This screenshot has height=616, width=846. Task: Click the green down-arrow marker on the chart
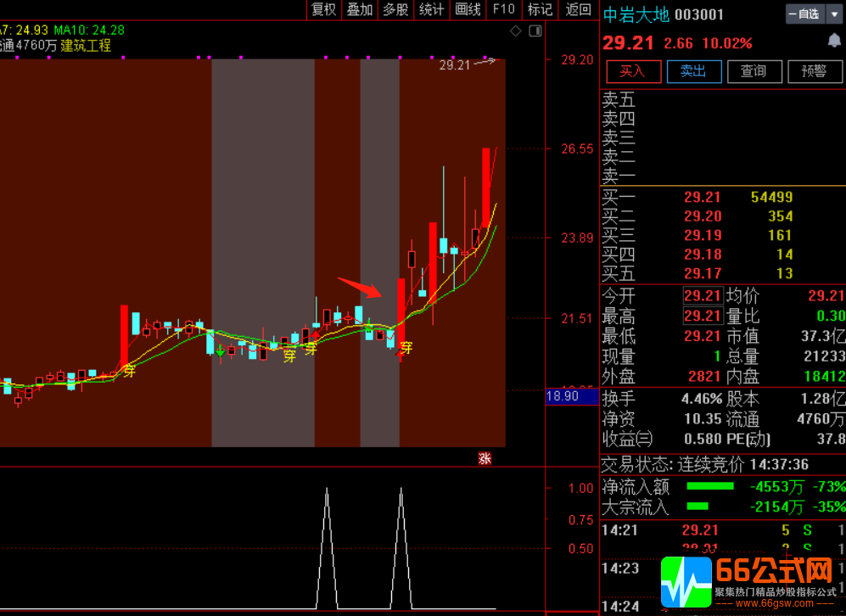click(x=220, y=351)
